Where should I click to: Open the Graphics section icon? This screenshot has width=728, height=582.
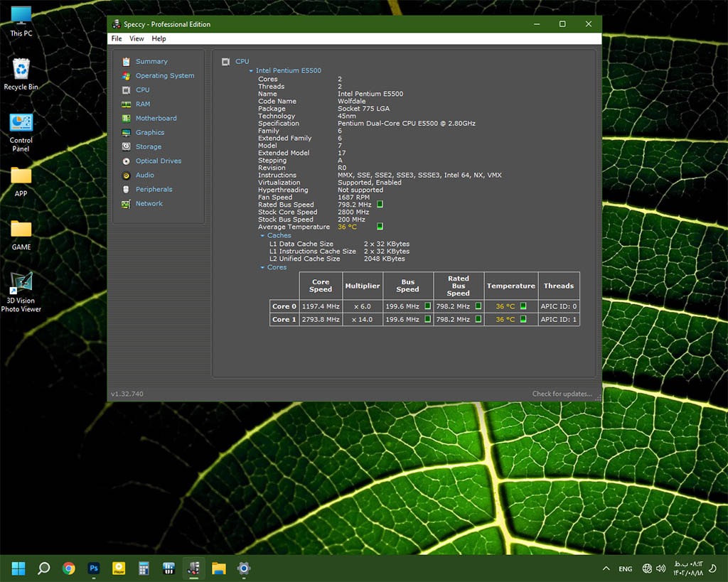[x=126, y=133]
